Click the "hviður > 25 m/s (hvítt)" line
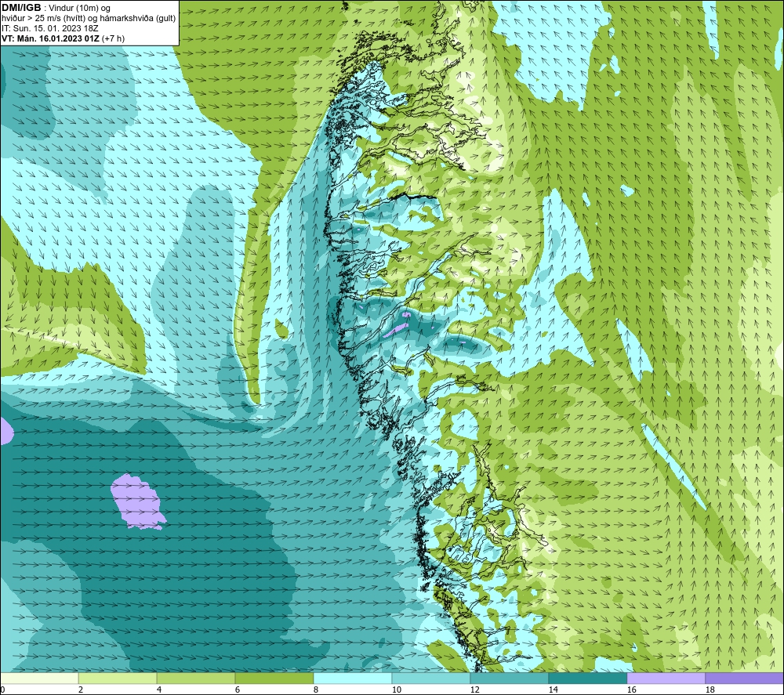Viewport: 784px width, 695px height. (x=45, y=19)
